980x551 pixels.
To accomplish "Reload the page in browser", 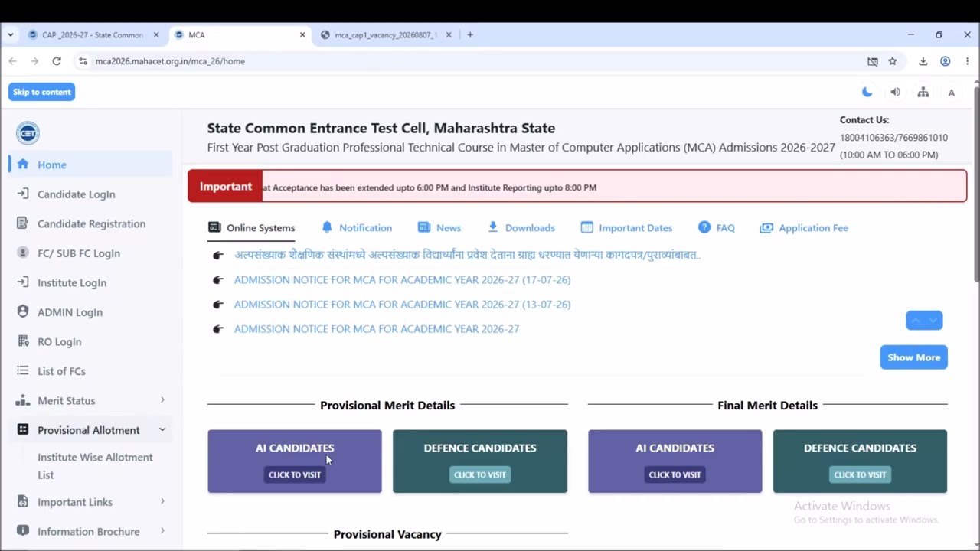I will tap(57, 61).
